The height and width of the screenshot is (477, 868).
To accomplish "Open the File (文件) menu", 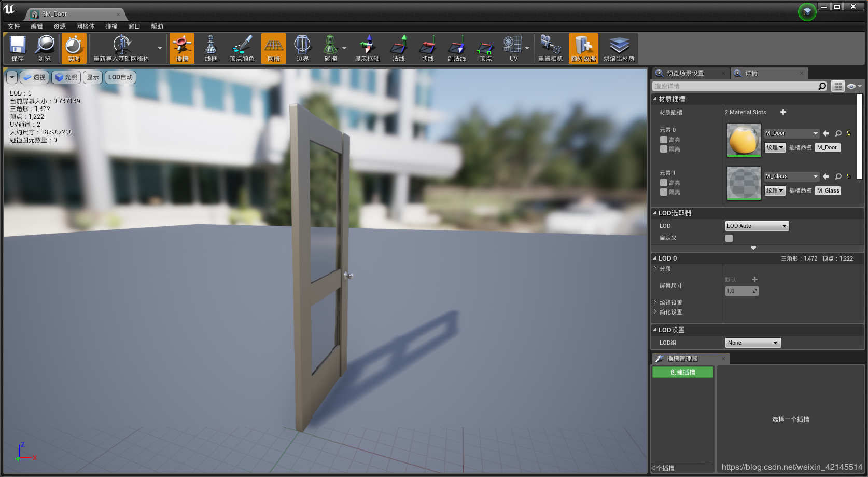I will click(14, 26).
